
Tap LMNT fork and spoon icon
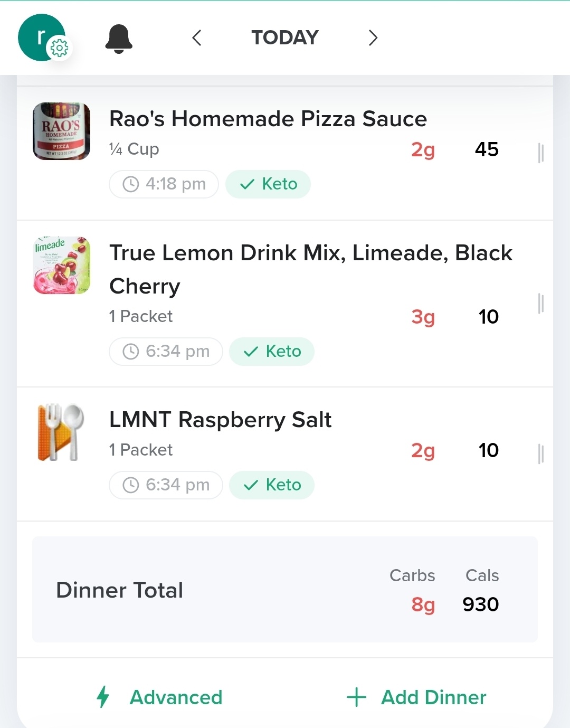61,432
